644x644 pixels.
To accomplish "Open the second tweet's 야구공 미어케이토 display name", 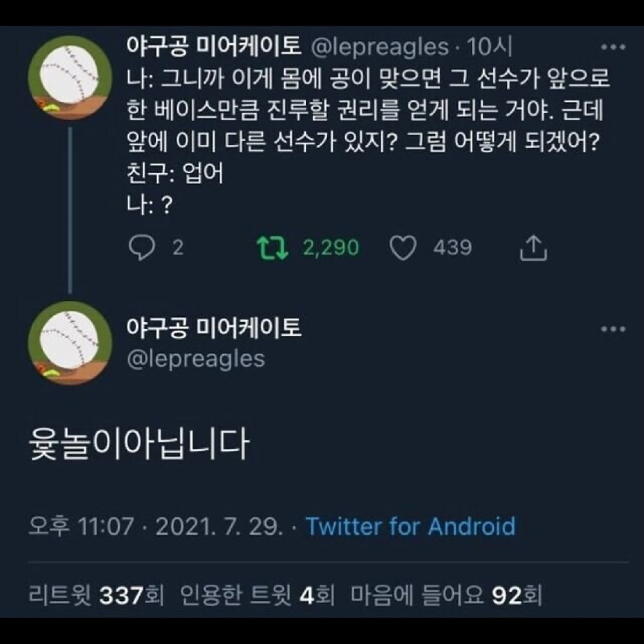I will (x=213, y=329).
